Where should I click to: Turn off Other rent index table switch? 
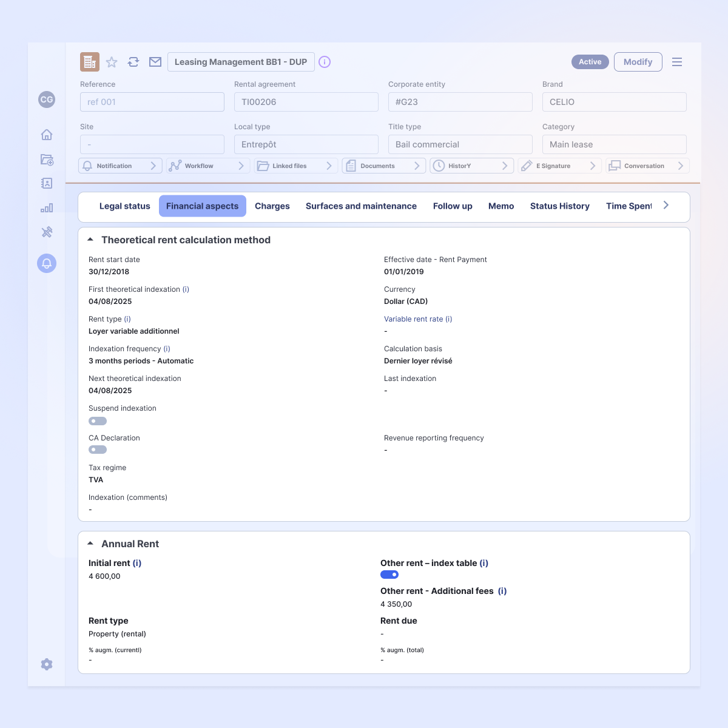(389, 575)
